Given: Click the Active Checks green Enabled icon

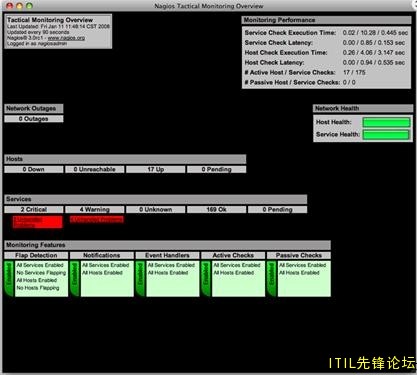Looking at the screenshot, I should point(206,279).
